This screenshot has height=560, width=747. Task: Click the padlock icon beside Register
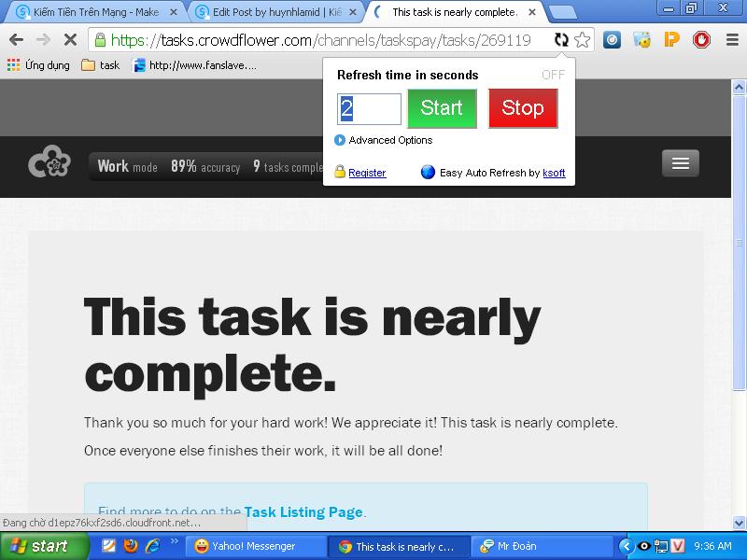tap(340, 172)
